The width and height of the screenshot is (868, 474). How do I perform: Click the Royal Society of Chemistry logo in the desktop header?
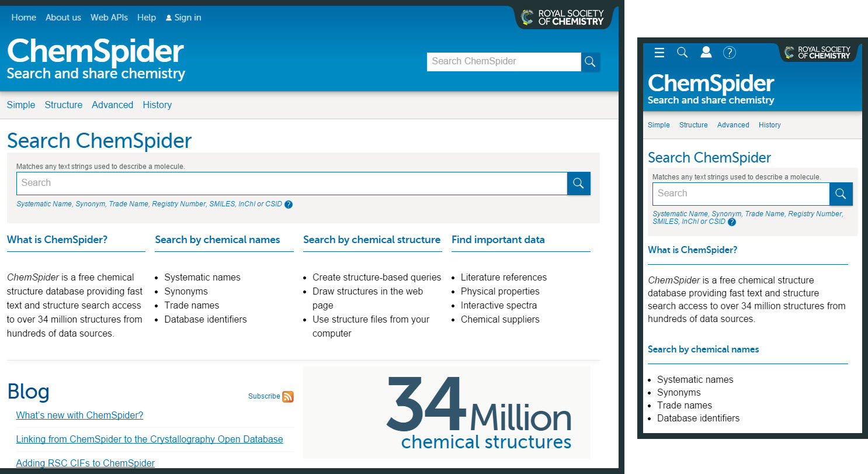pos(563,18)
